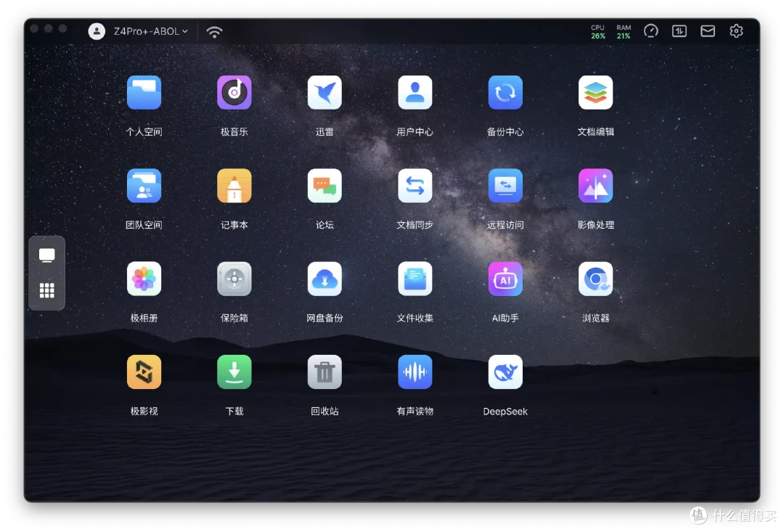Viewport: 784px width, 532px height.
Task: Launch the 备份中心 backup center
Action: [505, 92]
